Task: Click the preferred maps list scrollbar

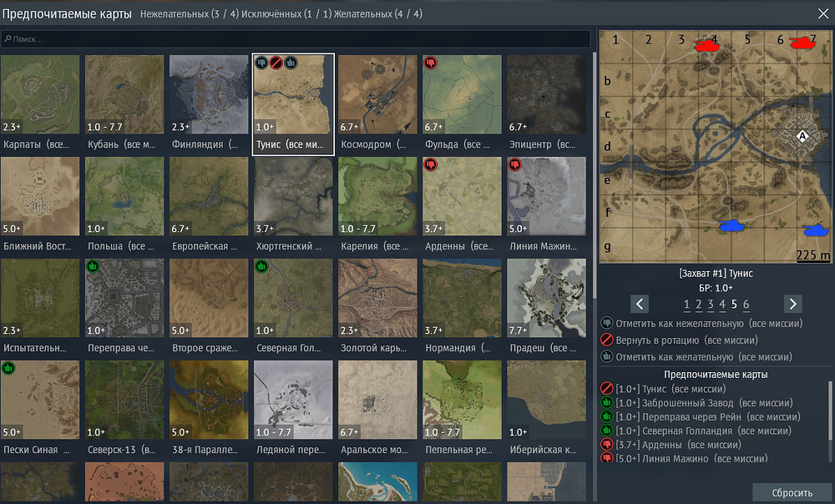Action: coord(830,410)
